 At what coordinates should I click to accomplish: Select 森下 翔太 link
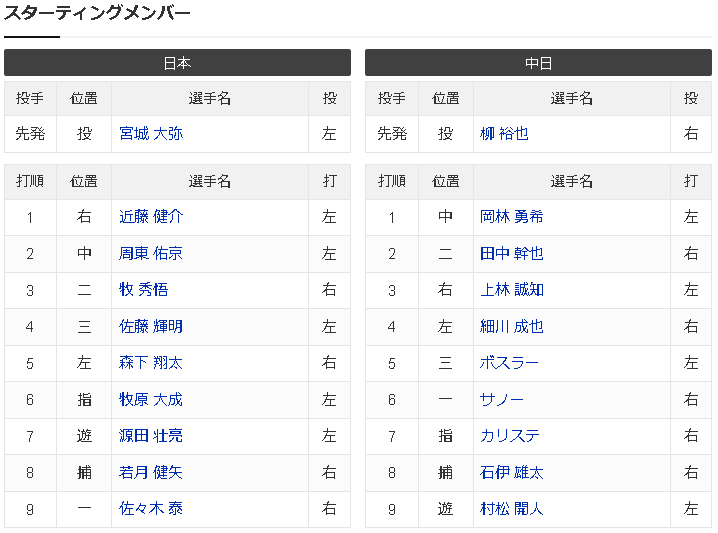(151, 363)
